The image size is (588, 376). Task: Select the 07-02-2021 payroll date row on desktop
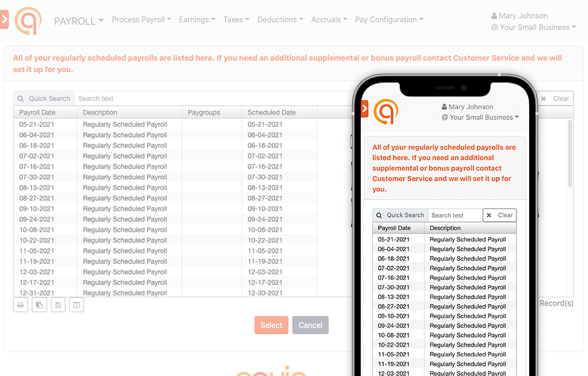click(184, 156)
